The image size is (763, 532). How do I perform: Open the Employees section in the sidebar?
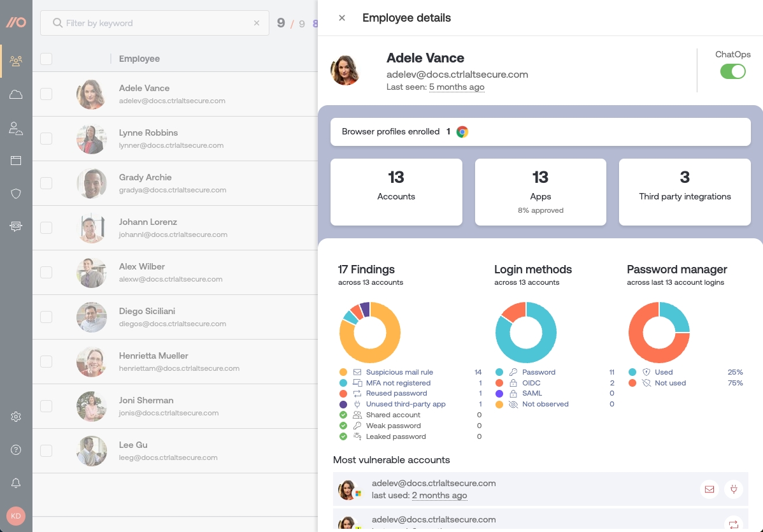tap(15, 61)
